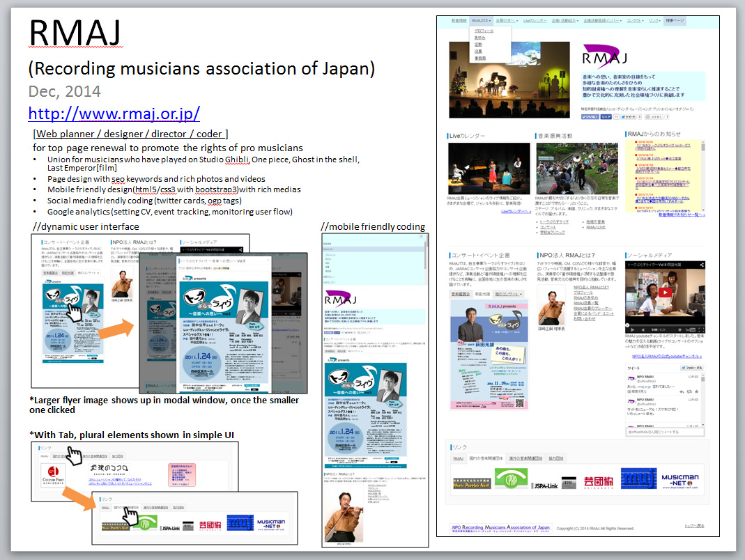
Task: Enlarge the 萩田光雄 concert flyer image
Action: click(489, 355)
